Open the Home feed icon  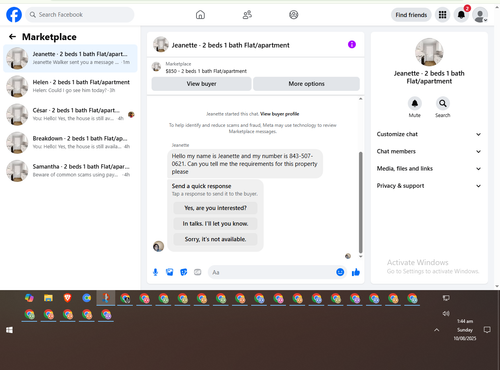pyautogui.click(x=200, y=15)
